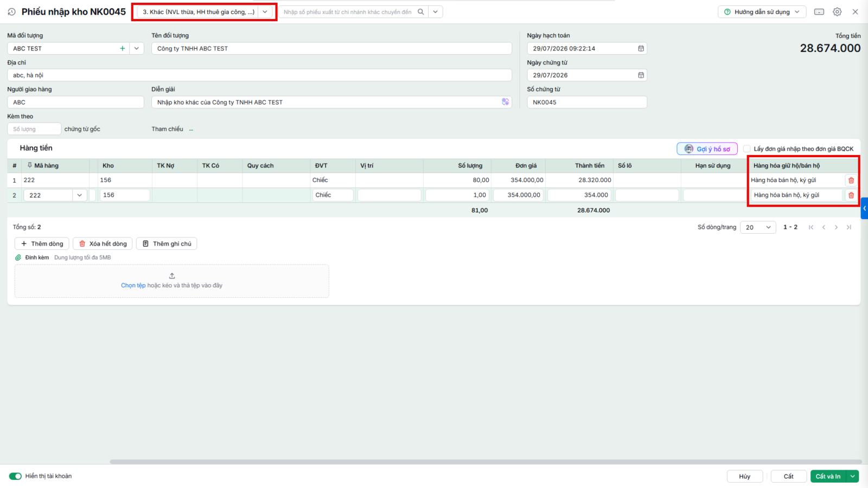Go to next page of rows

point(836,227)
